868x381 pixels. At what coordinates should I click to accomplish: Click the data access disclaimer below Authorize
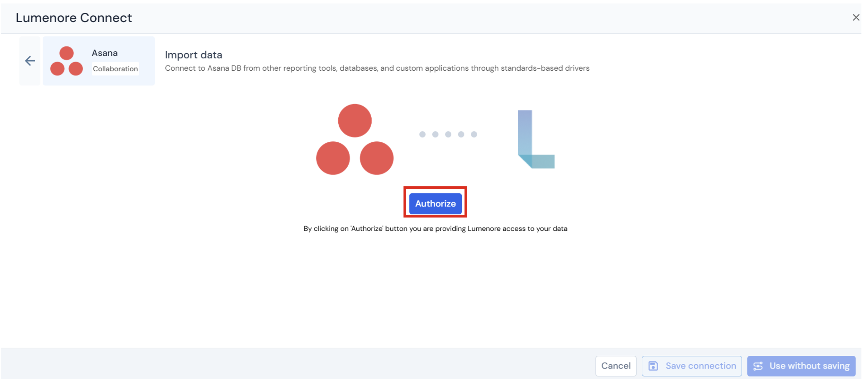435,229
